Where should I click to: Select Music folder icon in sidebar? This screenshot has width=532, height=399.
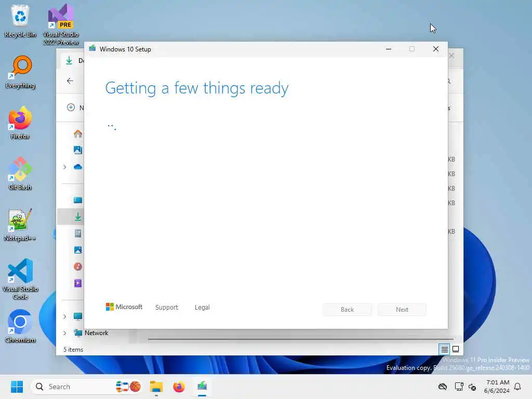click(78, 267)
